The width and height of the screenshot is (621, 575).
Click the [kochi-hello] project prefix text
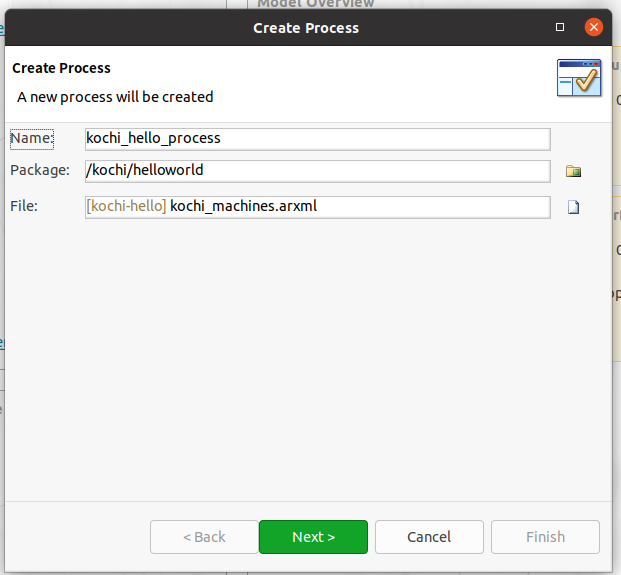pyautogui.click(x=126, y=206)
